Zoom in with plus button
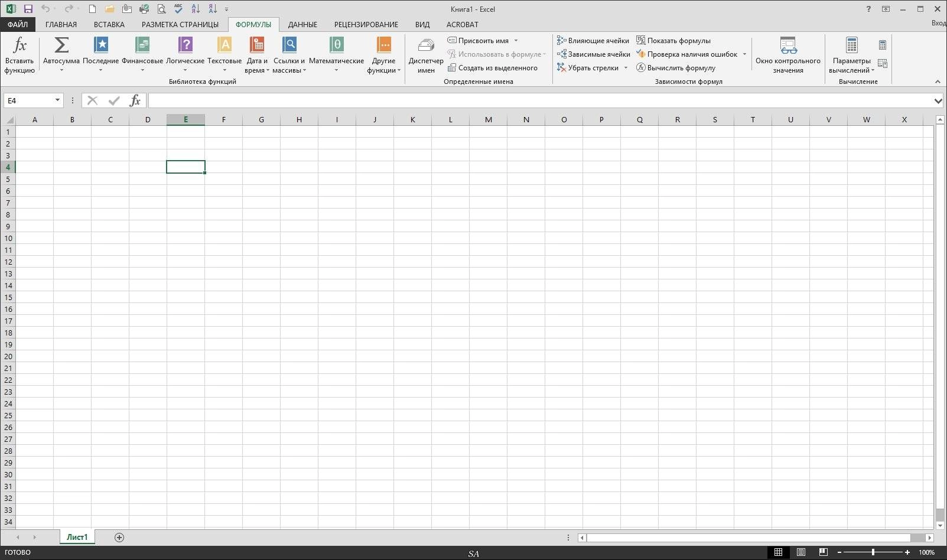Image resolution: width=947 pixels, height=560 pixels. (907, 552)
